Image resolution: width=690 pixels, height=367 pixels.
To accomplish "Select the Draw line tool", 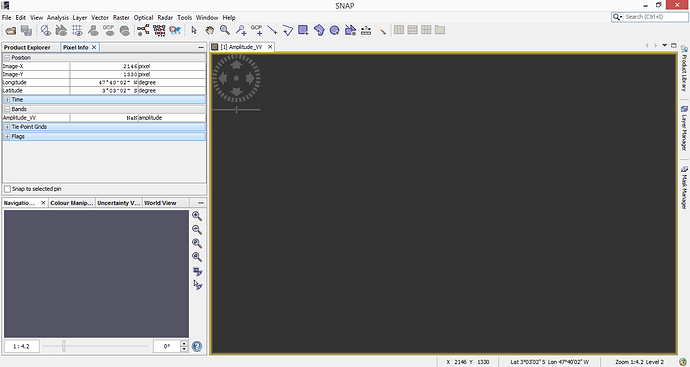I will (272, 30).
